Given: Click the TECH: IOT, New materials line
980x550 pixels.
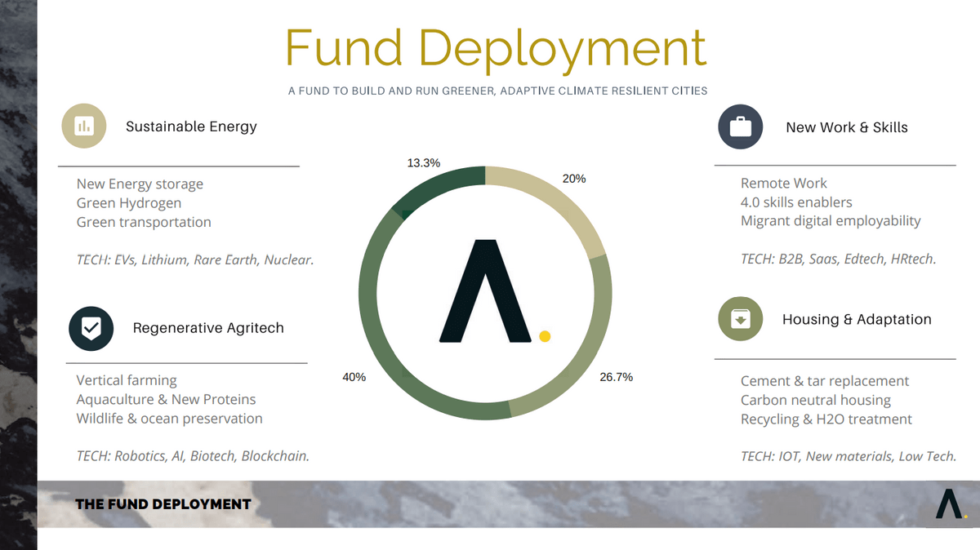Looking at the screenshot, I should 849,457.
